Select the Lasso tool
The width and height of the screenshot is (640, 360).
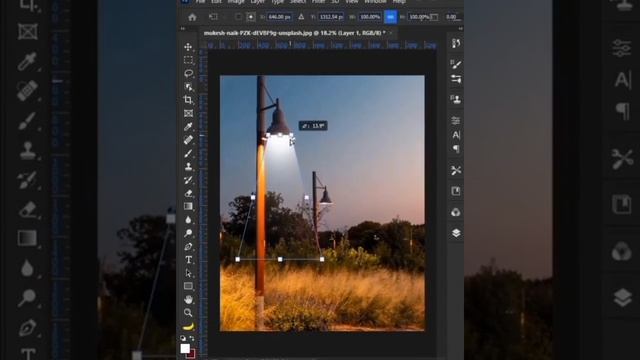(188, 73)
